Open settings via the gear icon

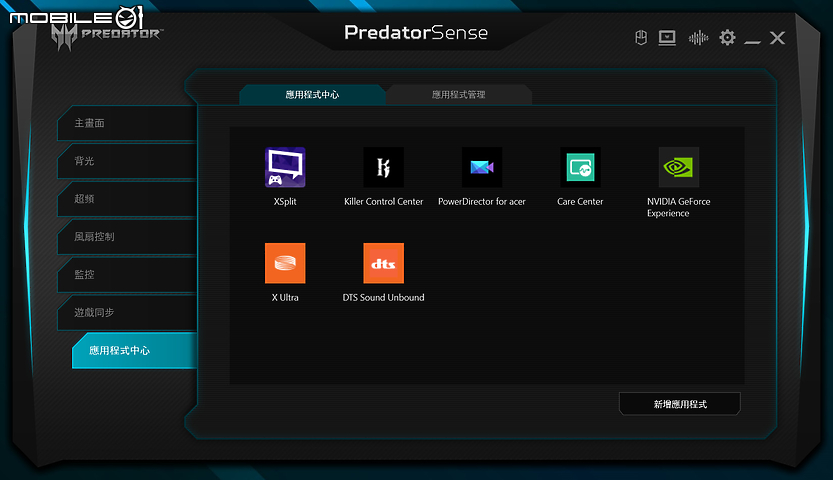coord(727,38)
